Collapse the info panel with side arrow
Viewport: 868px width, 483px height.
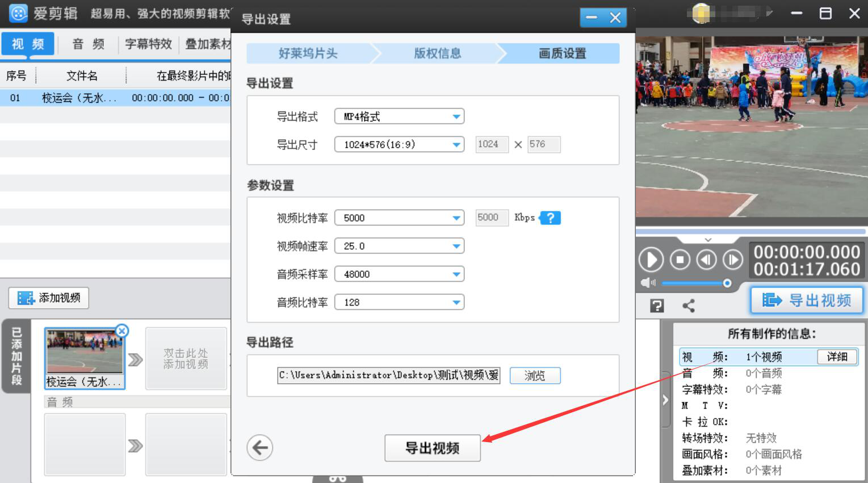tap(665, 400)
